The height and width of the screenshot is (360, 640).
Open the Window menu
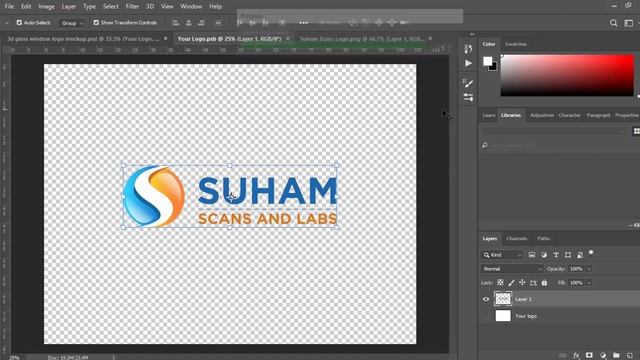191,7
